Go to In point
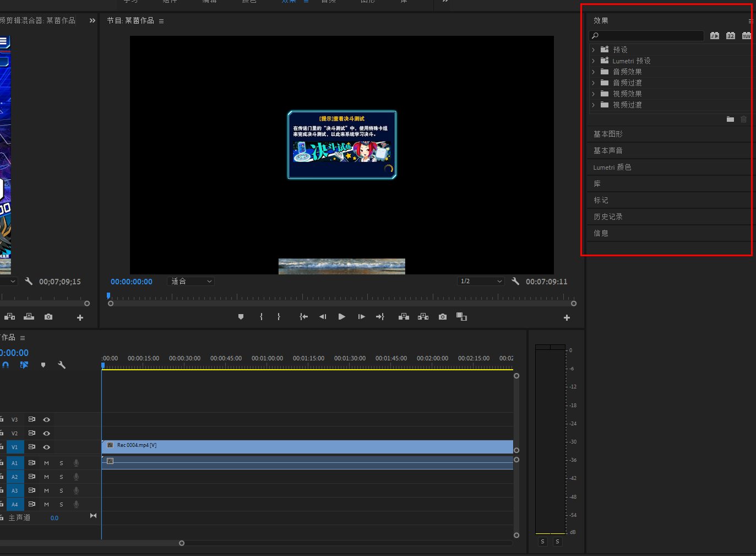Viewport: 756px width, 556px height. [303, 317]
